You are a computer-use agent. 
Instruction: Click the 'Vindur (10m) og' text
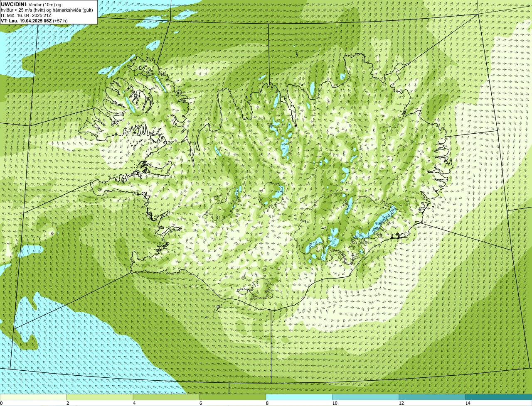pos(44,4)
